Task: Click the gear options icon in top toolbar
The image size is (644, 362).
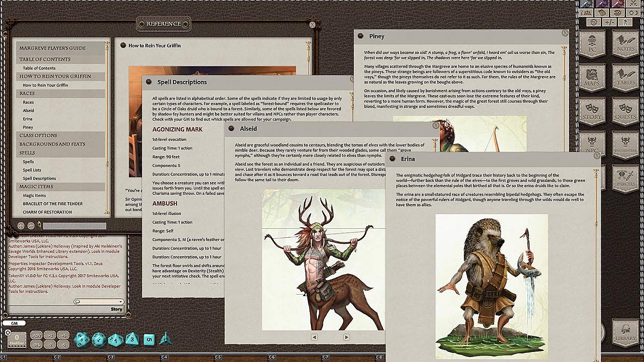Action: 594,22
